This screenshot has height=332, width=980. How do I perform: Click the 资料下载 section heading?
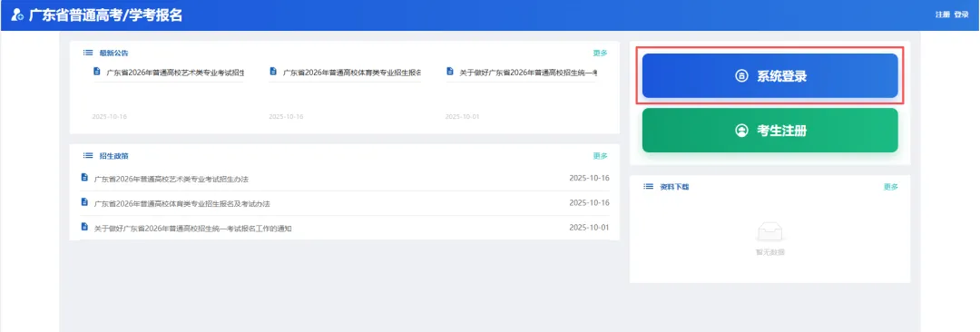674,187
